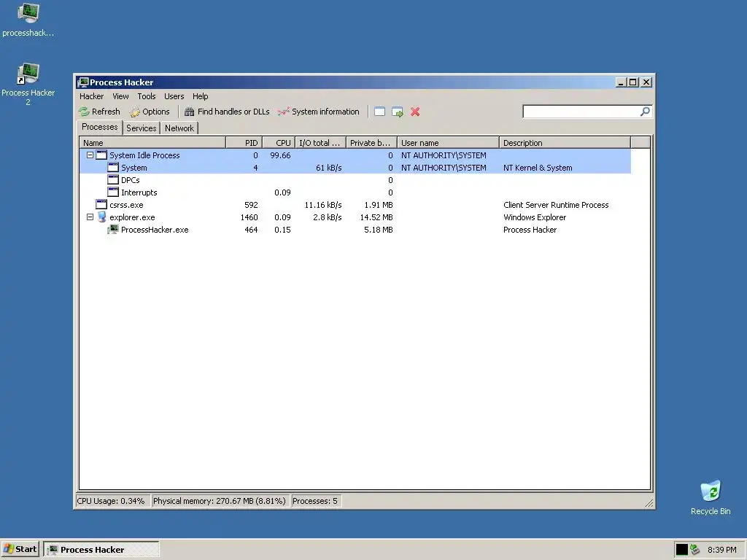Viewport: 747px width, 560px height.
Task: Click the search magnifier icon
Action: 645,112
